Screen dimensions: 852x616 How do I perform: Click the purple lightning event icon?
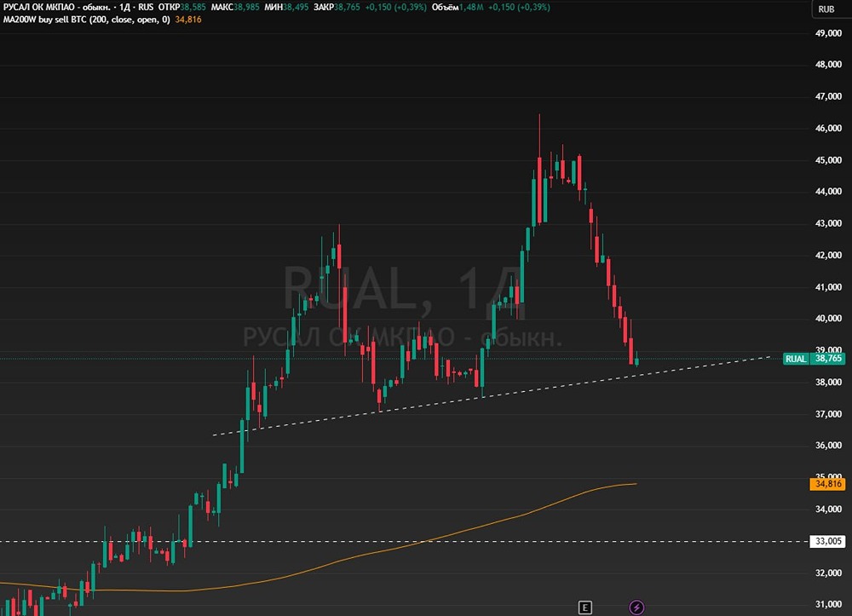[x=636, y=607]
